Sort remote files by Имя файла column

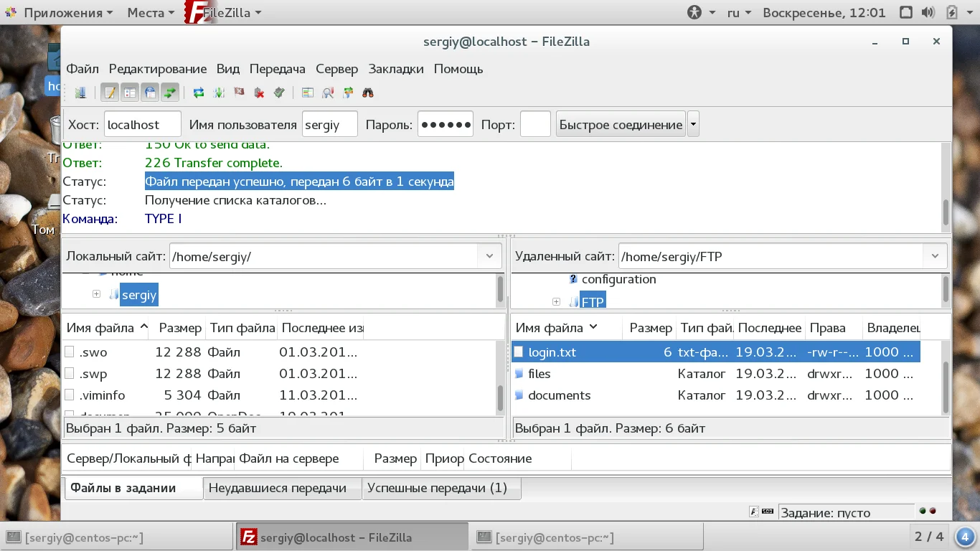coord(567,328)
